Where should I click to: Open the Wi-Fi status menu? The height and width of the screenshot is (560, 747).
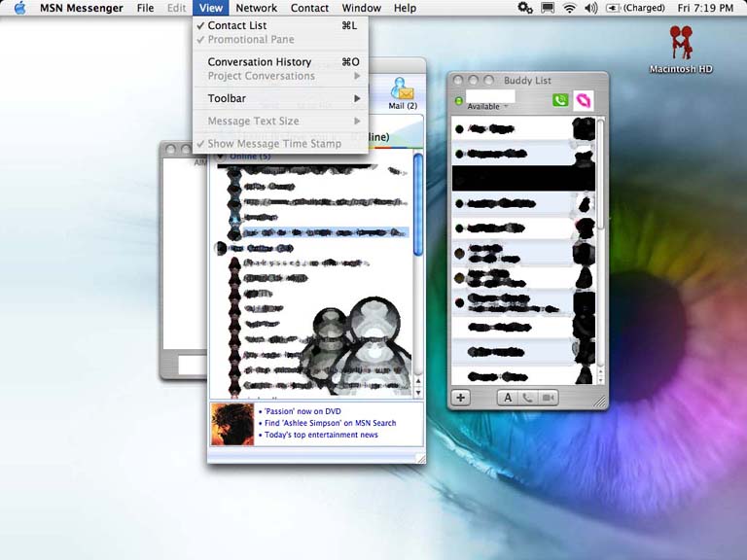(x=569, y=8)
